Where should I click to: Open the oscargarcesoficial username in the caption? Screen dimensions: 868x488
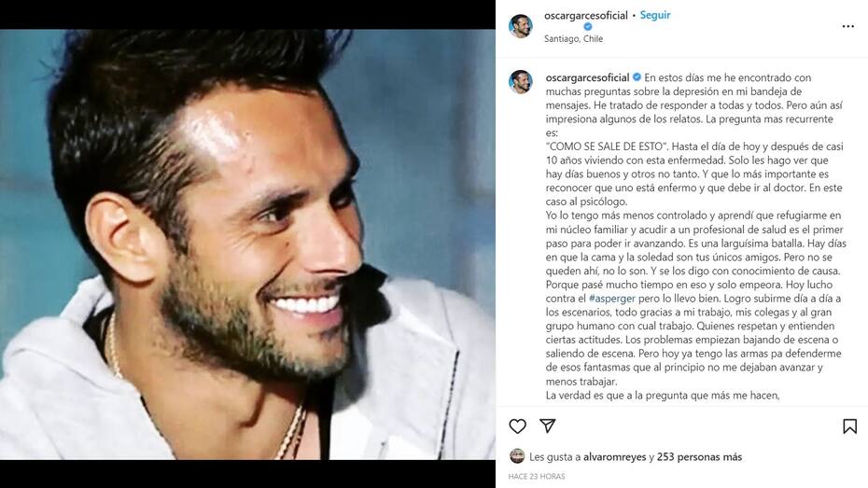click(x=587, y=77)
